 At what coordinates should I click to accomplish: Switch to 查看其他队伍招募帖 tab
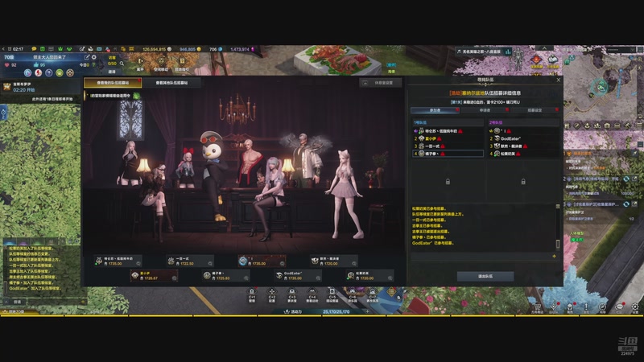171,83
